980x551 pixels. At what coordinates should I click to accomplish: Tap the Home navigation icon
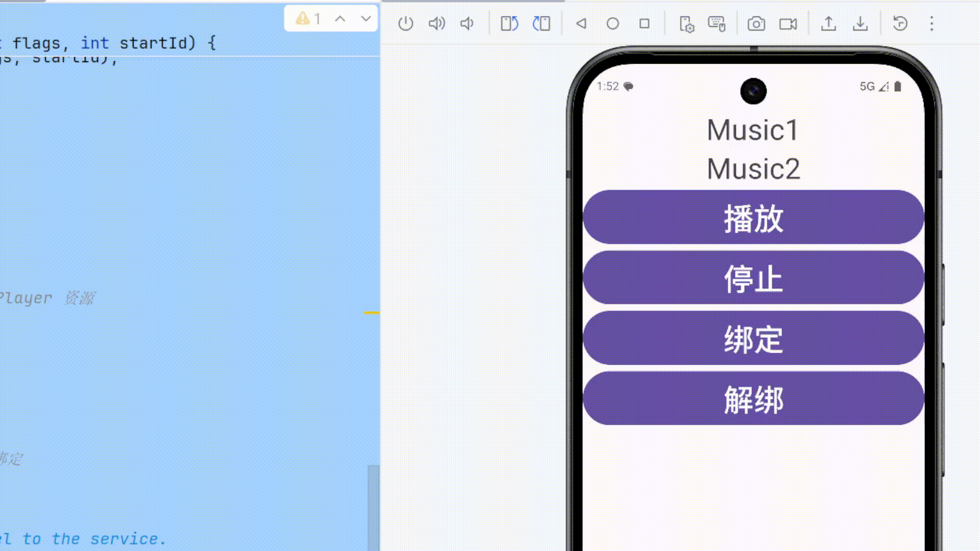point(613,23)
